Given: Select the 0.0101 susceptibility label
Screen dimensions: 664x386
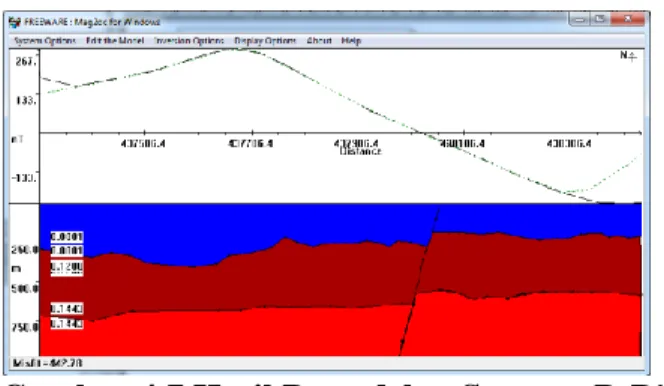Looking at the screenshot, I should click(67, 251).
